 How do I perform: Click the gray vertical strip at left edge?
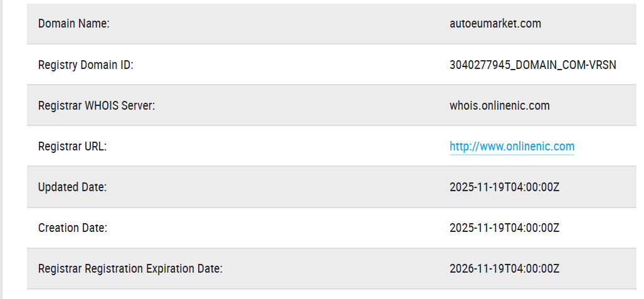pyautogui.click(x=2, y=149)
